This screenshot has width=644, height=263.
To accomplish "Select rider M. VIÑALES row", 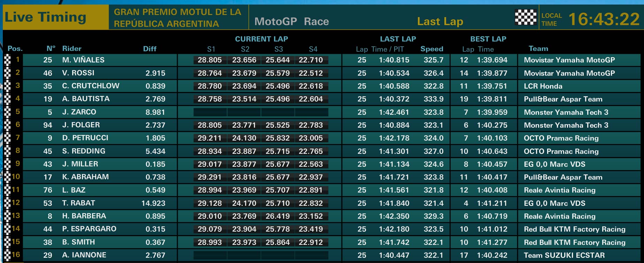I will click(x=322, y=60).
